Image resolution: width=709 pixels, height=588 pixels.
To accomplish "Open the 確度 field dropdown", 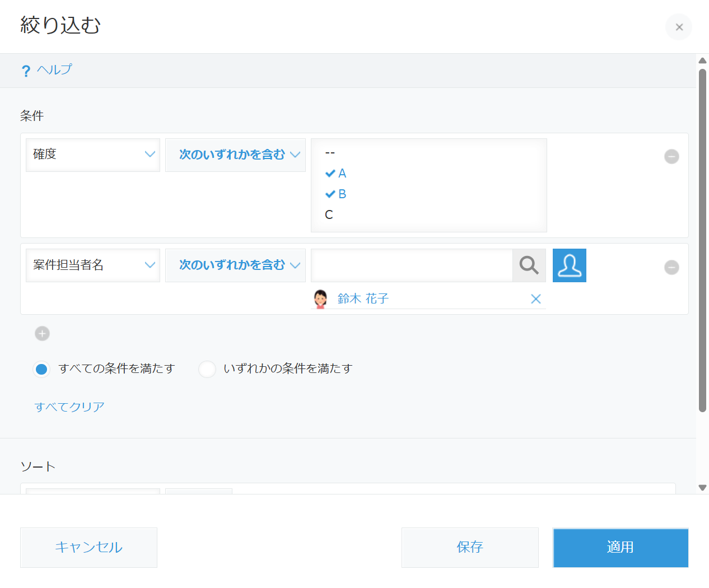I will tap(93, 155).
